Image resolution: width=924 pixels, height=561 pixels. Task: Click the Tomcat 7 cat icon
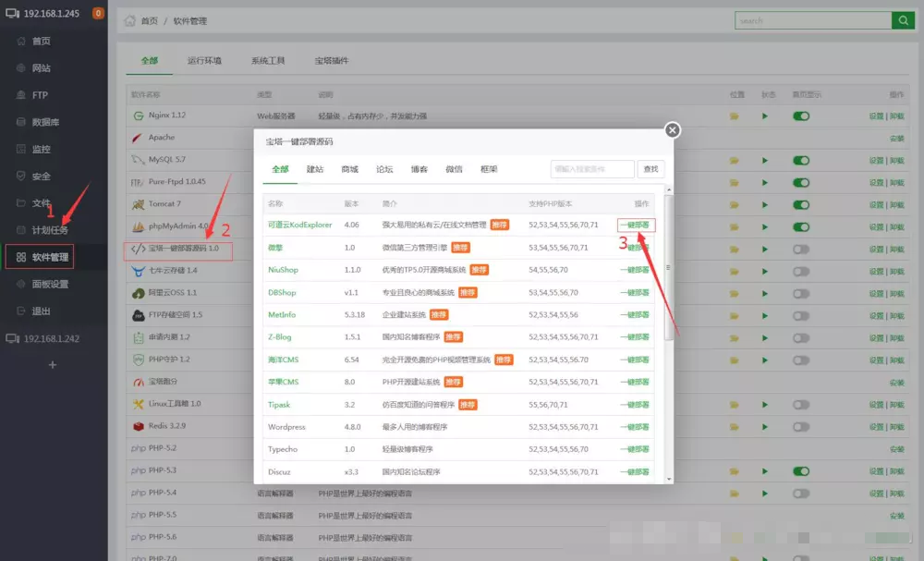[139, 204]
